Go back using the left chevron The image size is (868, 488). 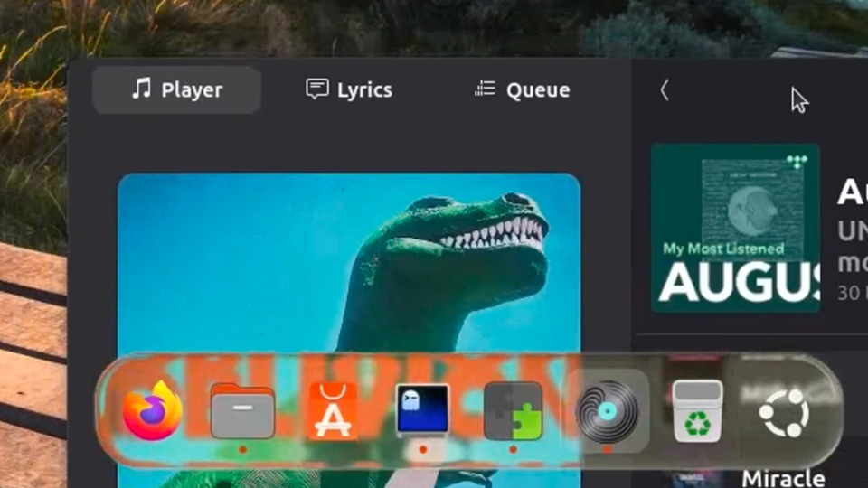point(665,89)
